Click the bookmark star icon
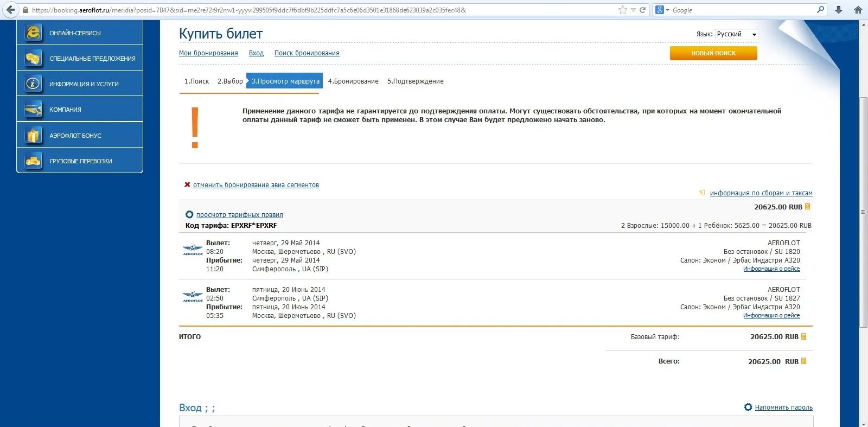This screenshot has width=868, height=427. 623,10
